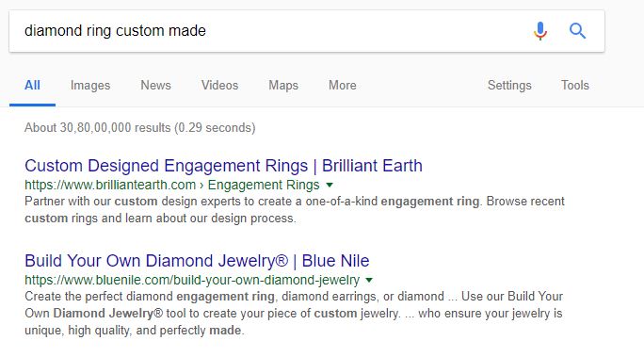Open Custom Designed Engagement Rings Brilliant Earth link

point(223,166)
